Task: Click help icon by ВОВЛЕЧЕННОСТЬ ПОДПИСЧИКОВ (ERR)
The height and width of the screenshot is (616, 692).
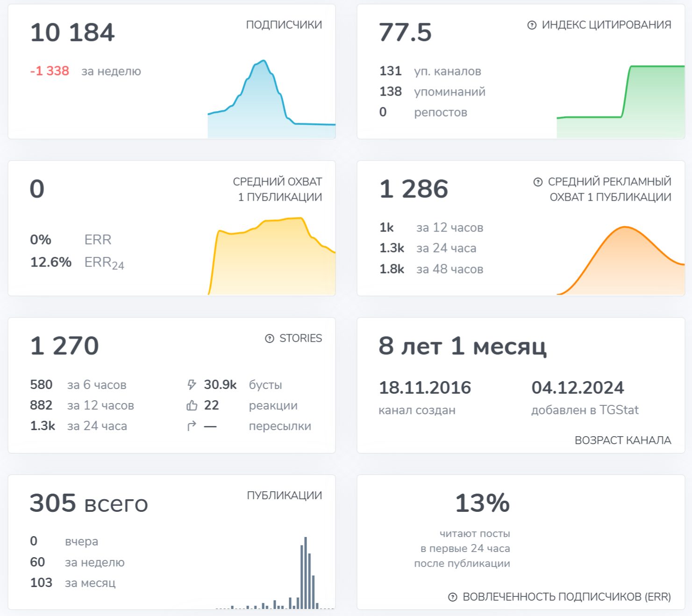Action: tap(452, 597)
